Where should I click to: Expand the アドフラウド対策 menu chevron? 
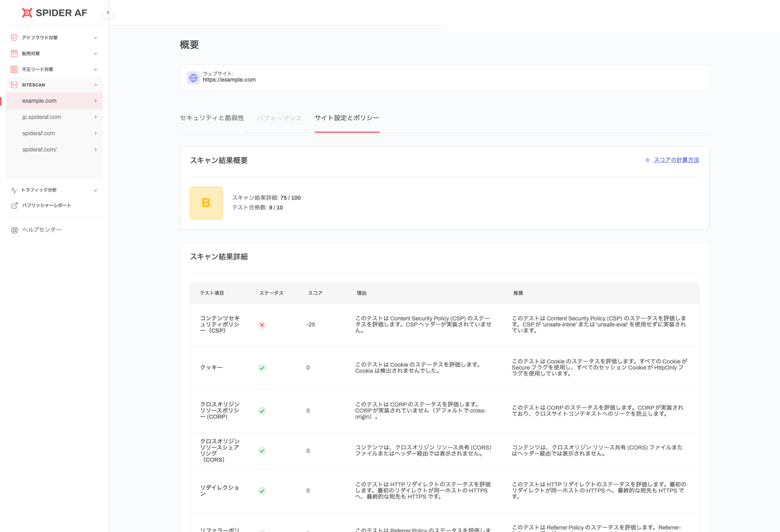coord(95,38)
